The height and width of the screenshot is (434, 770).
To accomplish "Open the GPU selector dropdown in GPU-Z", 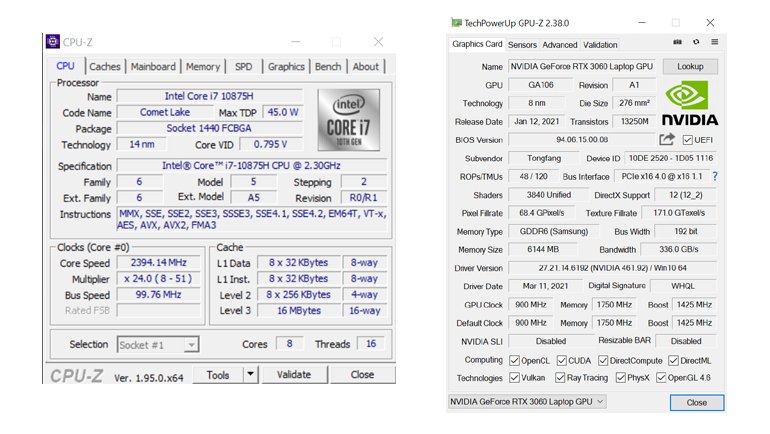I will click(527, 402).
